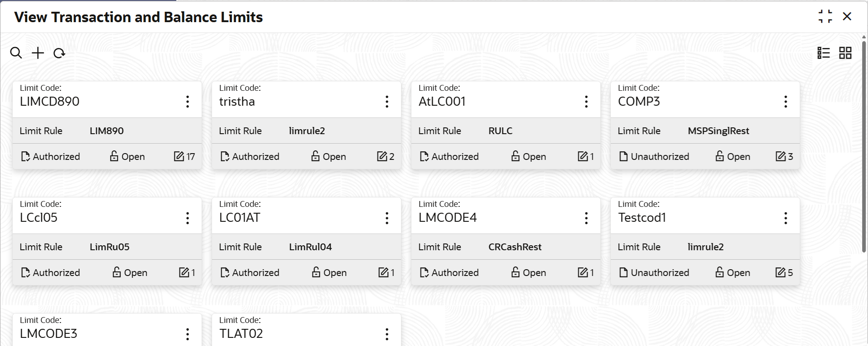Add a new limit with plus icon
The height and width of the screenshot is (346, 868).
pos(38,53)
